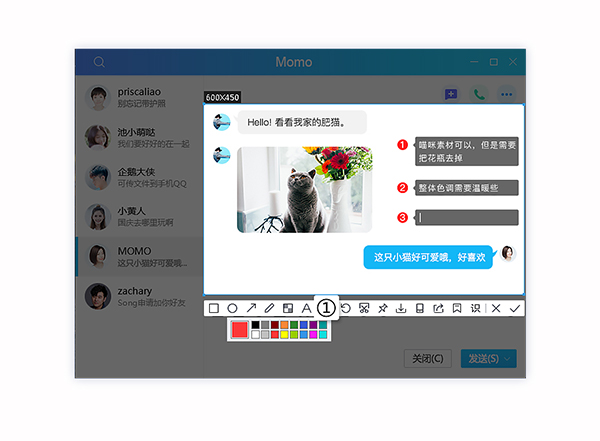Click the Hello! 看看我家的肥猫 message
Image resolution: width=600 pixels, height=441 pixels.
(302, 122)
